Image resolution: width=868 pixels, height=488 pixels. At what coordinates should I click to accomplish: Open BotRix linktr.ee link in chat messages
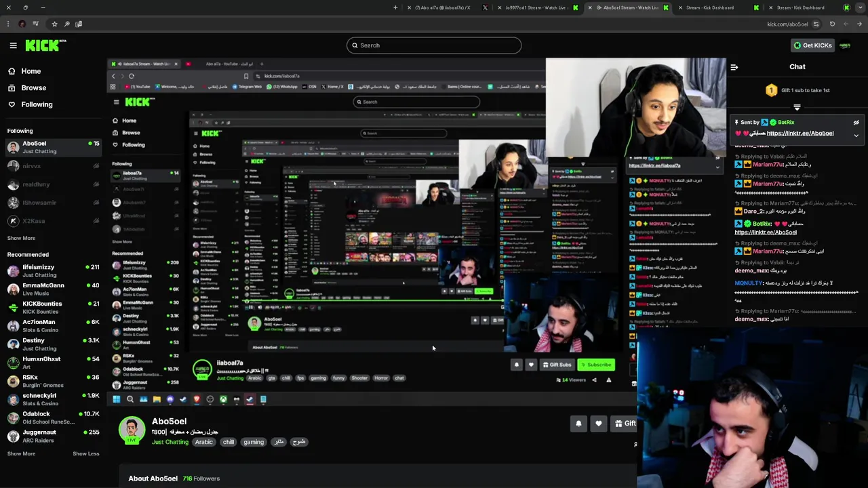click(766, 232)
